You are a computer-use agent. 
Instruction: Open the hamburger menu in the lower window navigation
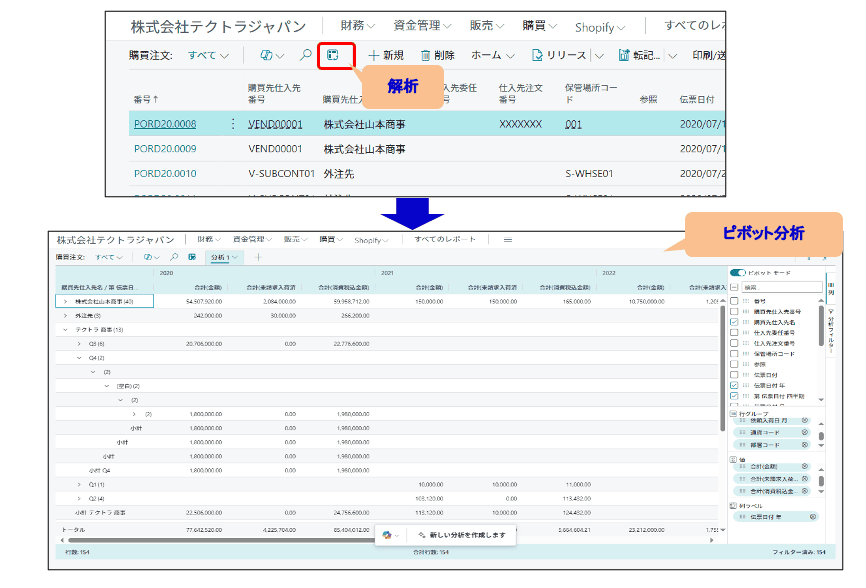point(508,240)
